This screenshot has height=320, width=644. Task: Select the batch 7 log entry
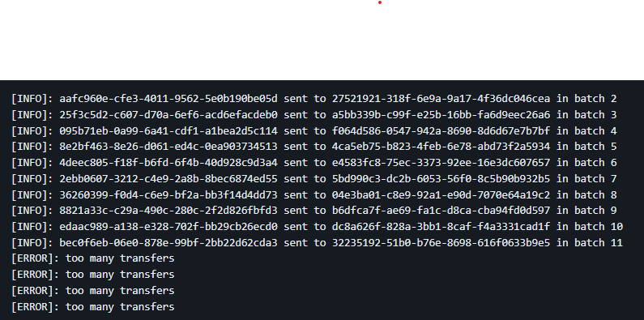coord(313,179)
